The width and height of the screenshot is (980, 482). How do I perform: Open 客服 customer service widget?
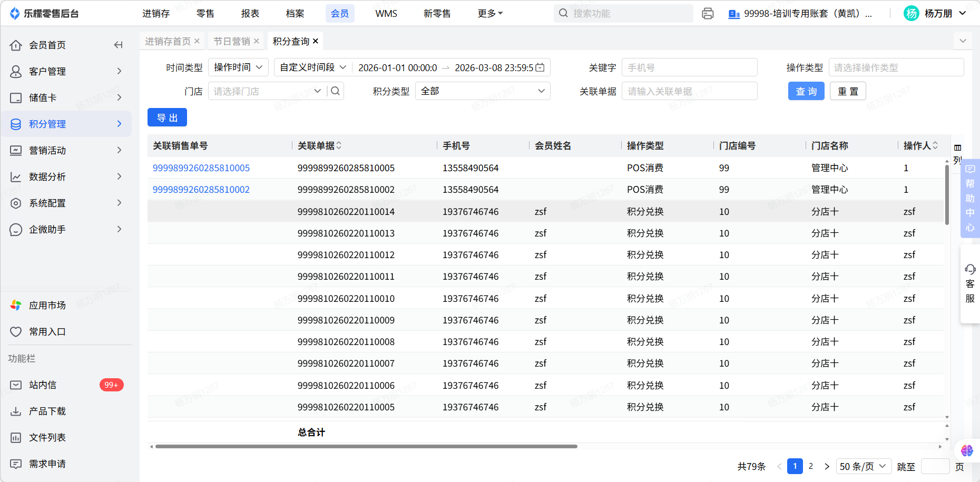pos(969,284)
